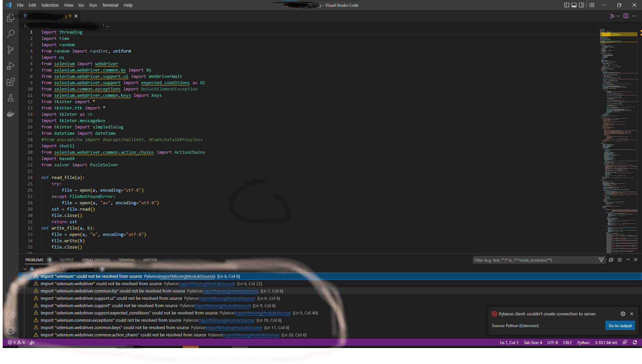Viewport: 642px width, 364px height.
Task: Toggle the secondary side bar layout button
Action: pos(581,5)
